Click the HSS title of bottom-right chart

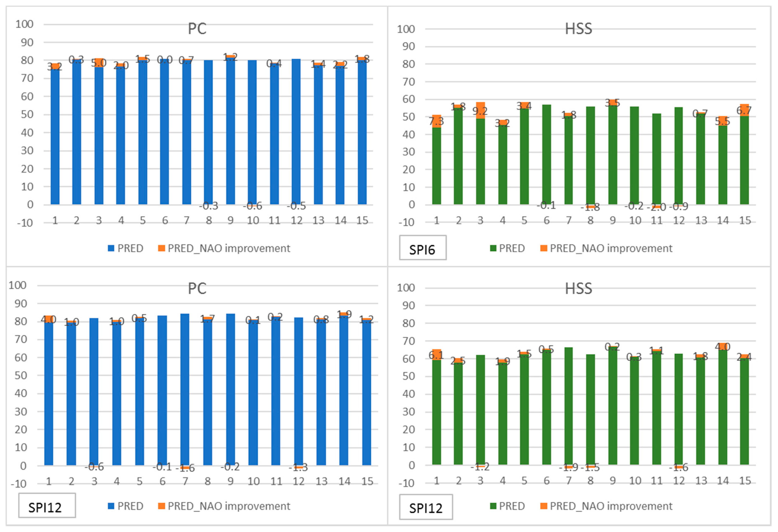578,288
